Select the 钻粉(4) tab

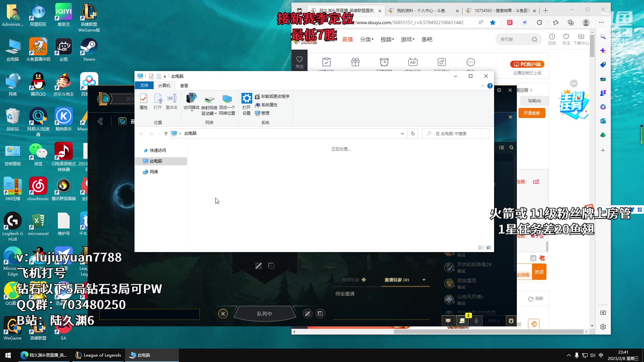(534, 101)
